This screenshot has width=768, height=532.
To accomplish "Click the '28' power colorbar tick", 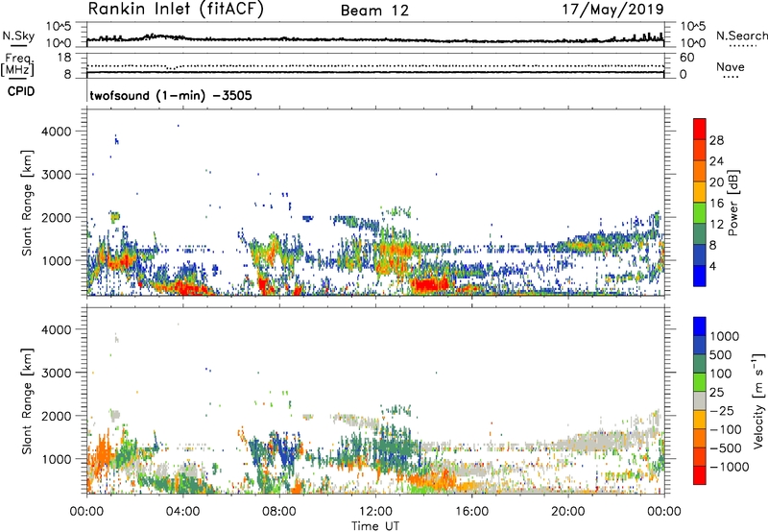I will (x=716, y=140).
